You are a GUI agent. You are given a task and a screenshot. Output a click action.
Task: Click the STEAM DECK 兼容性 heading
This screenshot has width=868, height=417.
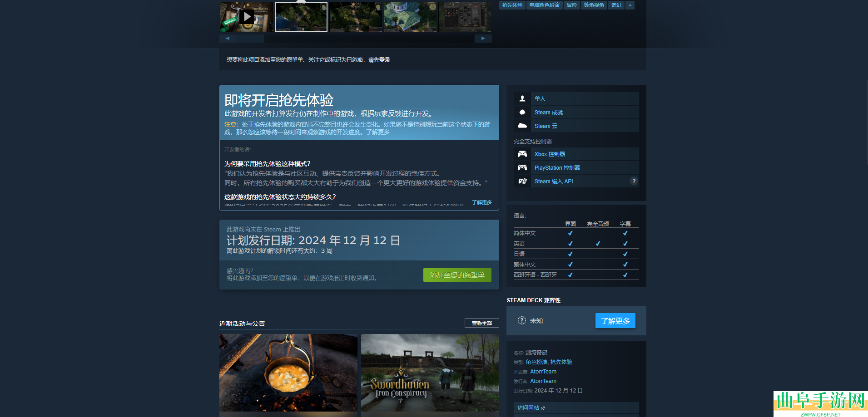pyautogui.click(x=534, y=300)
